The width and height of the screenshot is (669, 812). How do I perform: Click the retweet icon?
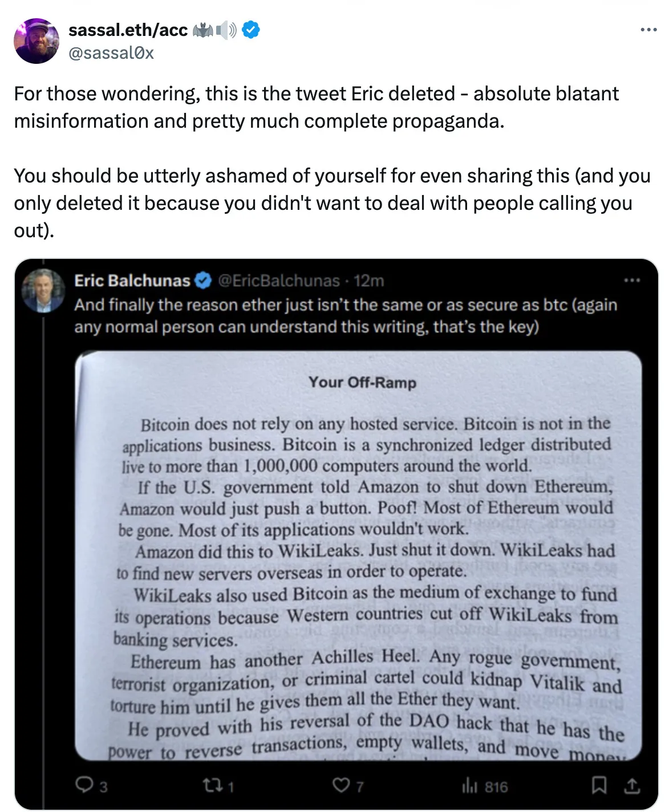click(x=211, y=786)
